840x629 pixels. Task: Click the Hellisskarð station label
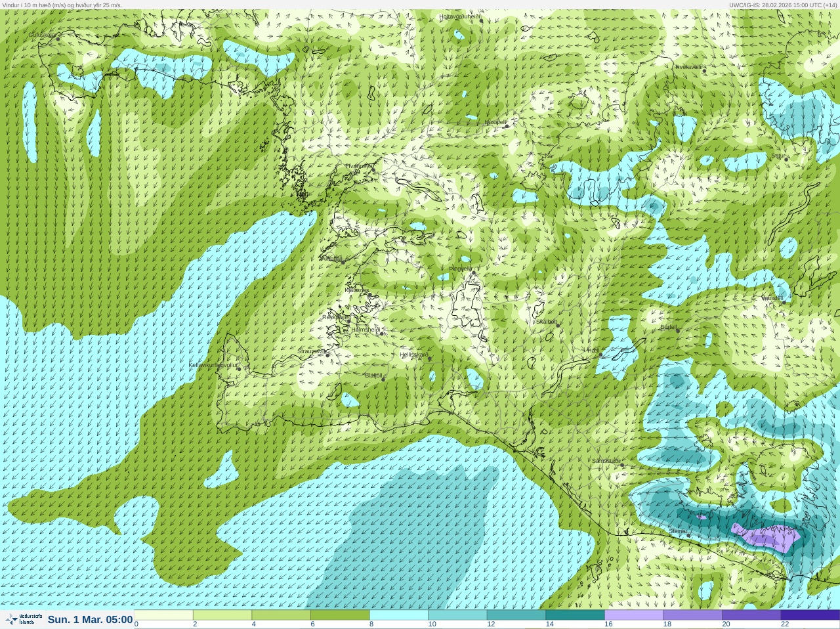[x=414, y=355]
